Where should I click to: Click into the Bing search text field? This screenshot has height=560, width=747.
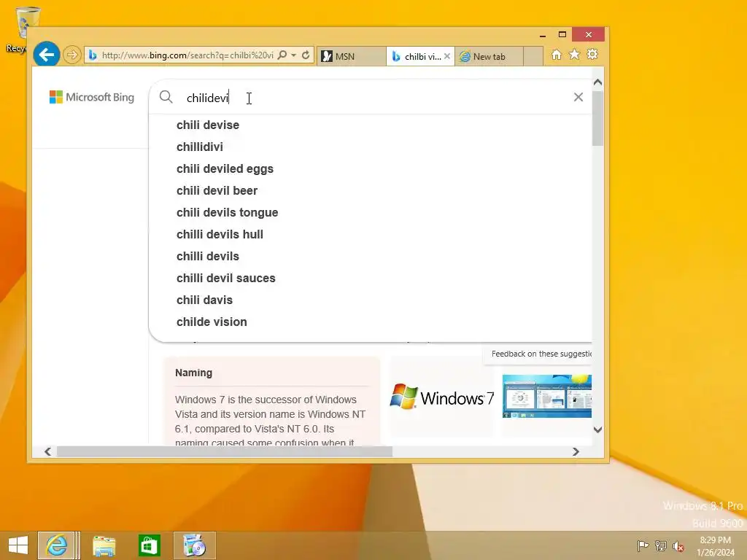(x=371, y=98)
